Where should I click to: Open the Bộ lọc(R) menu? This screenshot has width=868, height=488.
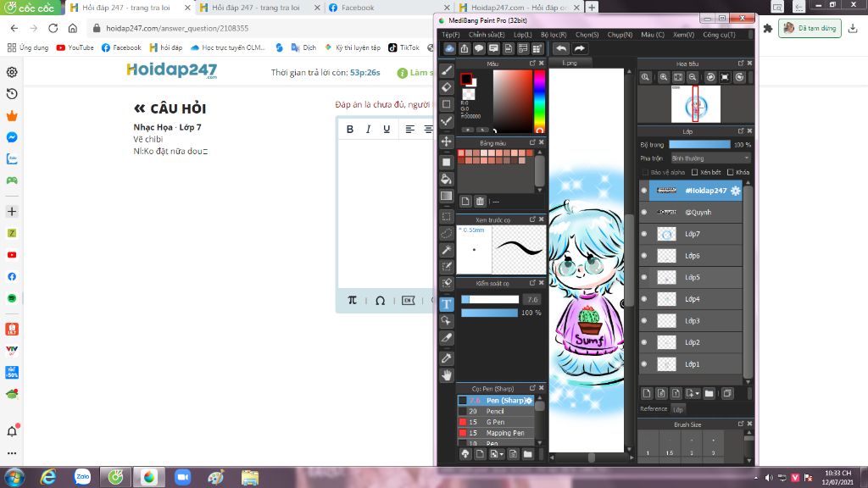click(x=554, y=34)
